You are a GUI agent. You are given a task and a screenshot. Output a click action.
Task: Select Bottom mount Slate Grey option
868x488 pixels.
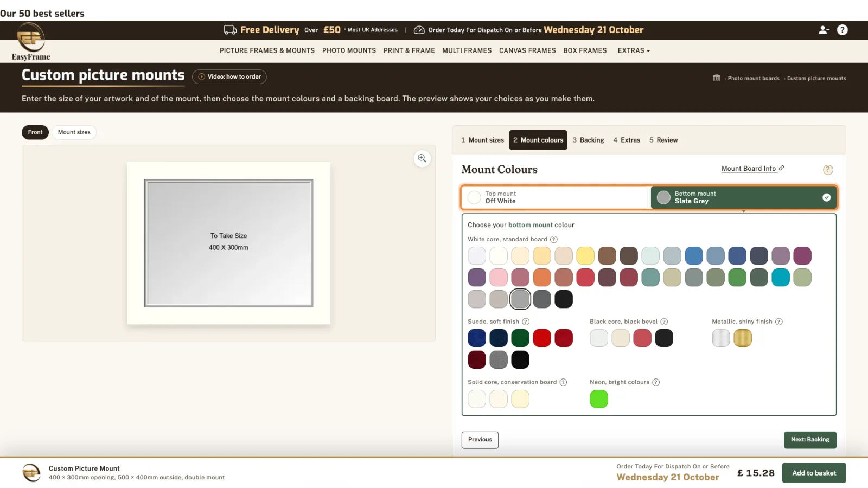click(743, 197)
